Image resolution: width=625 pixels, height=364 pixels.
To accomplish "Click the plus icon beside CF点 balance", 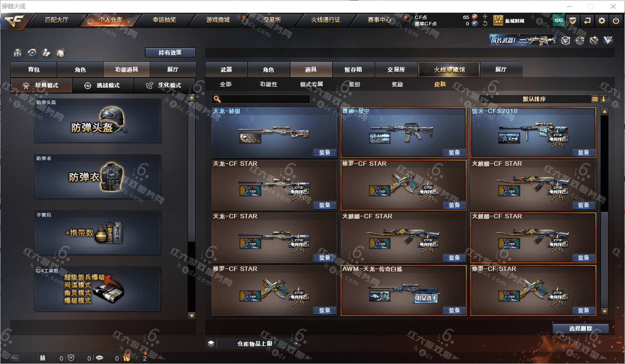I will coord(485,17).
